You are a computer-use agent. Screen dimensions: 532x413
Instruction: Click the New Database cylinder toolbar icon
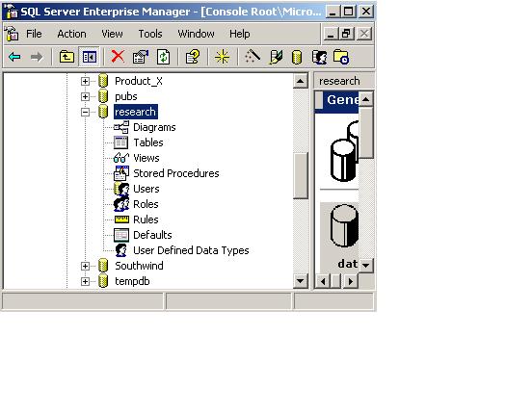(x=297, y=57)
